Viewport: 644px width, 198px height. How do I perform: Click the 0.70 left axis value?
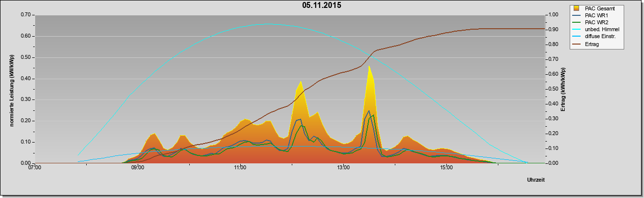click(25, 15)
